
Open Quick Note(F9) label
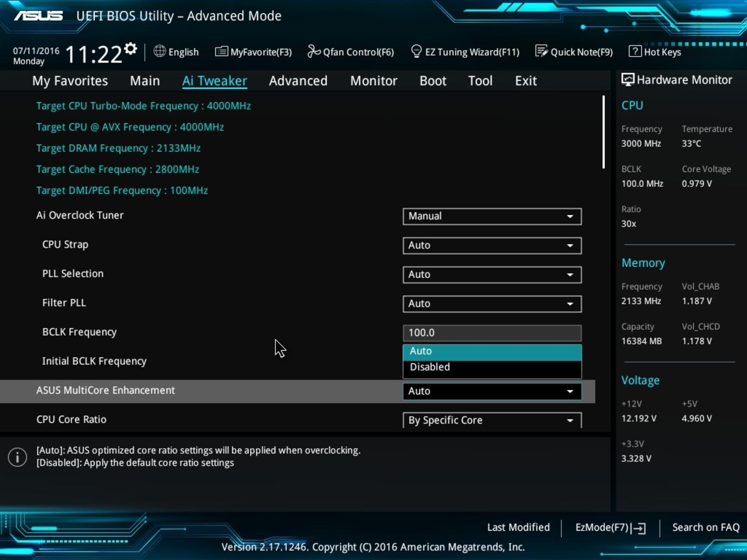(582, 52)
